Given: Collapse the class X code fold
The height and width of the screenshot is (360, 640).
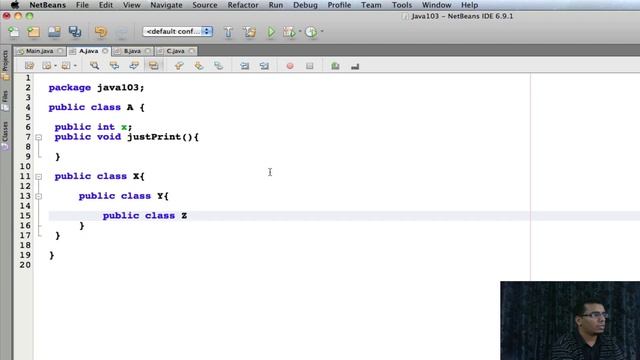Looking at the screenshot, I should click(38, 177).
